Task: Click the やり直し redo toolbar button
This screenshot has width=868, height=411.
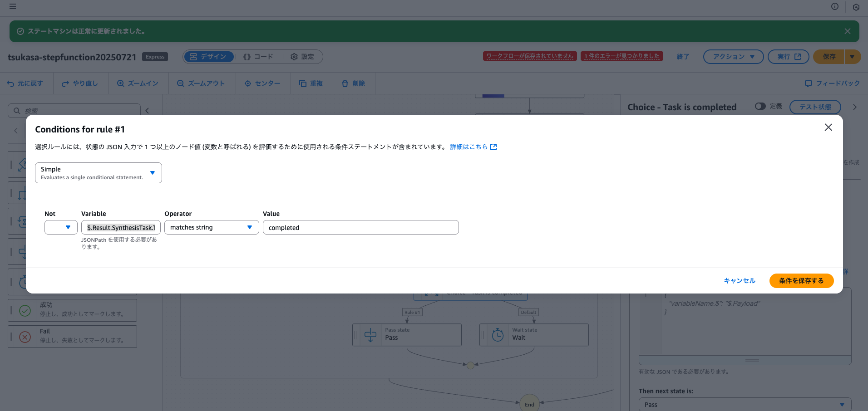Action: click(80, 83)
